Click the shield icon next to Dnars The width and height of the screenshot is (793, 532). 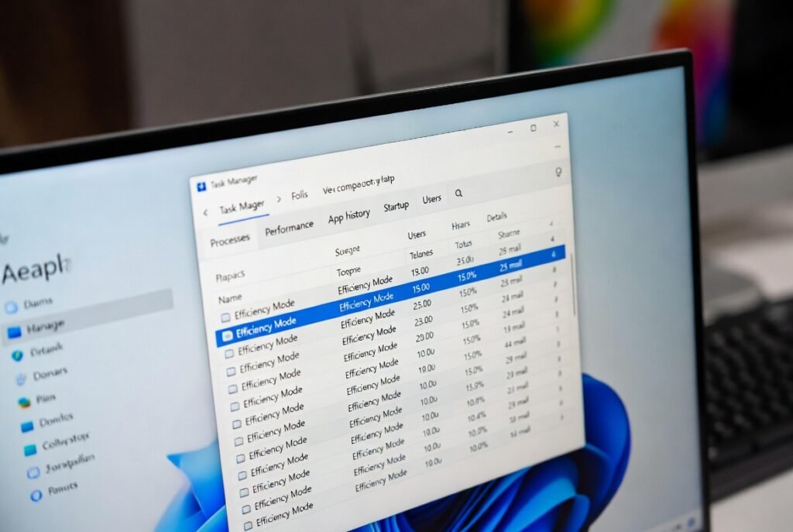(x=17, y=355)
